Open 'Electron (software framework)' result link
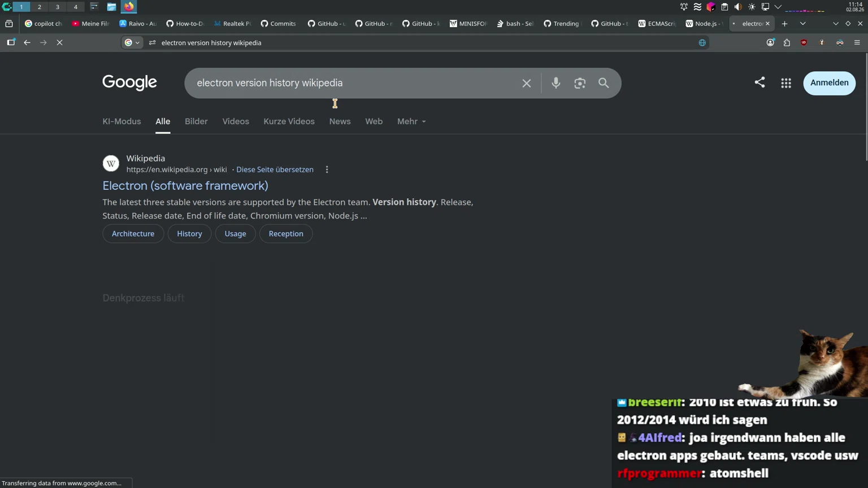 point(185,185)
